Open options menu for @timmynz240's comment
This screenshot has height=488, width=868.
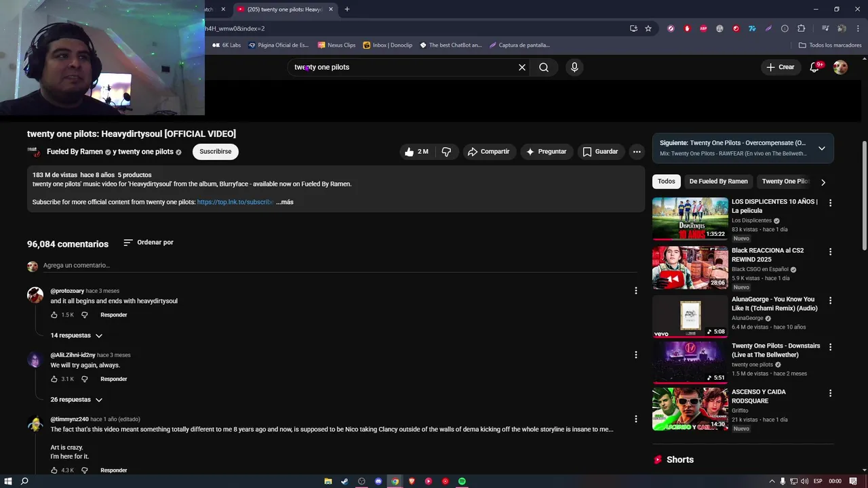[635, 419]
